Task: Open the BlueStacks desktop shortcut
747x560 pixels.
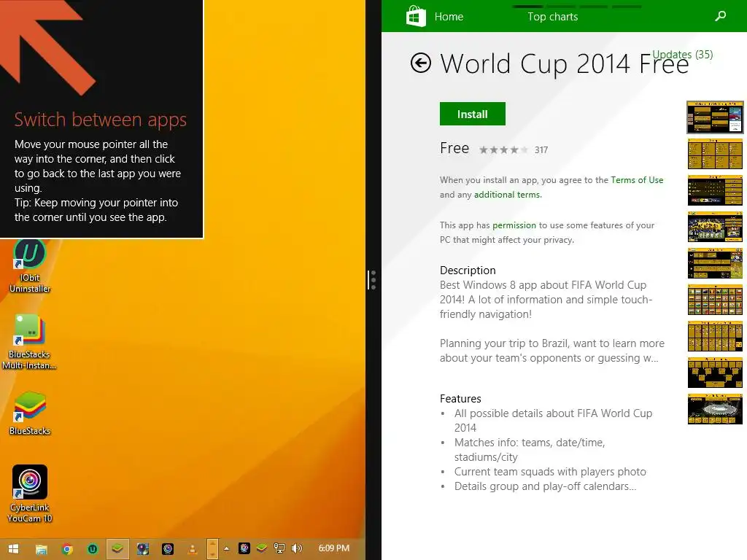Action: (29, 413)
